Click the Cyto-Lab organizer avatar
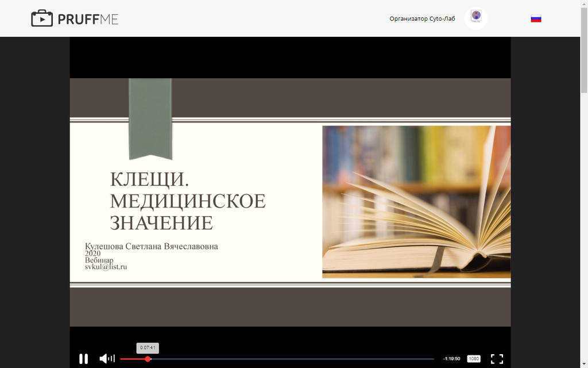Image resolution: width=588 pixels, height=368 pixels. [x=475, y=18]
